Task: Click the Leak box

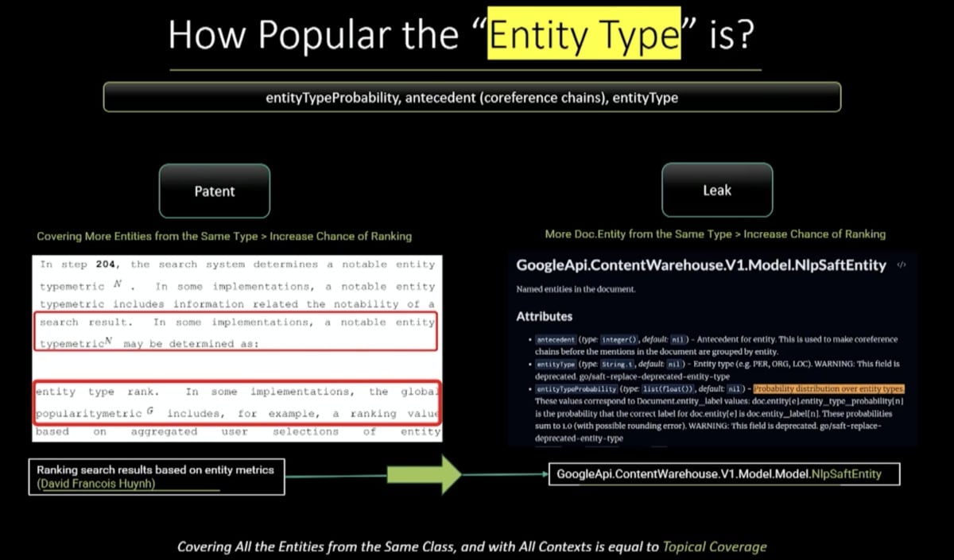Action: click(x=716, y=191)
